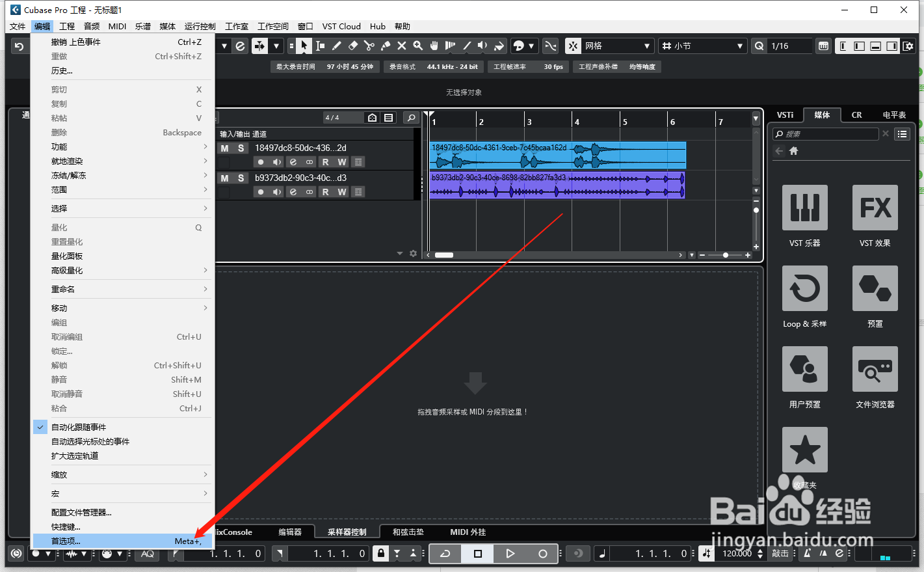This screenshot has height=572, width=924.
Task: Choose 历史... from the Edit menu
Action: pyautogui.click(x=123, y=71)
